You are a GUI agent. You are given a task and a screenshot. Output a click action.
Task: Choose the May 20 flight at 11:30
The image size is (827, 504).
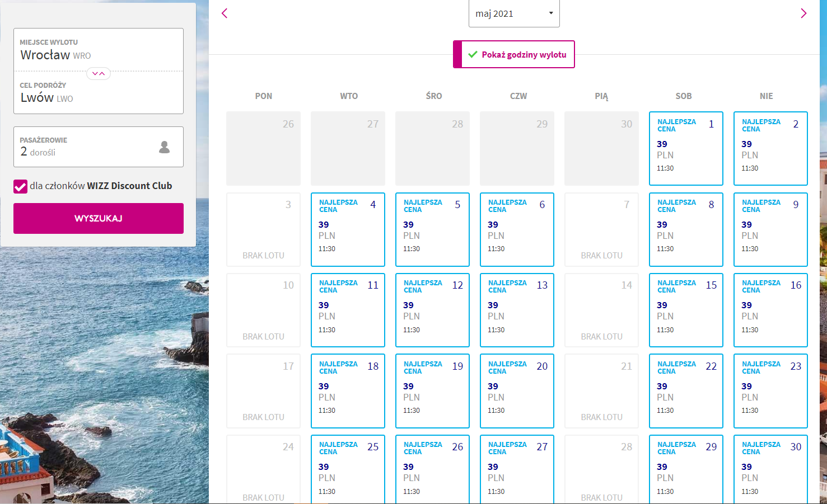tap(517, 391)
